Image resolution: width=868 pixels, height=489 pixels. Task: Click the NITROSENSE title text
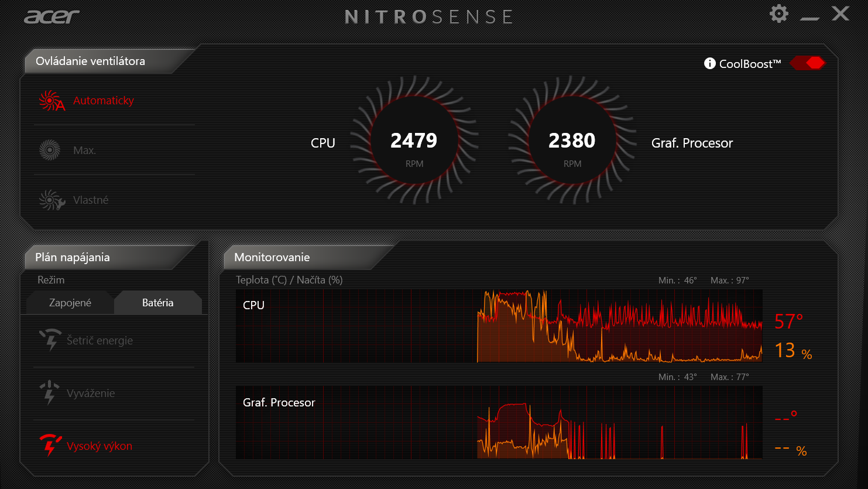tap(429, 17)
